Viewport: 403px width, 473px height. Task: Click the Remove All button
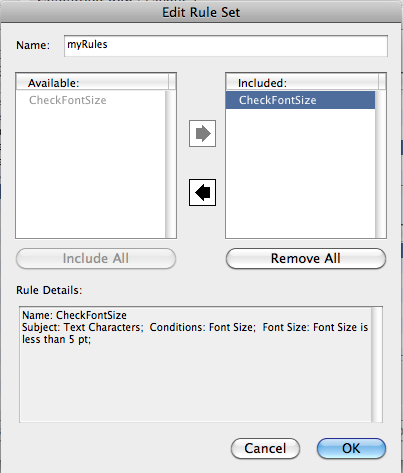click(306, 258)
